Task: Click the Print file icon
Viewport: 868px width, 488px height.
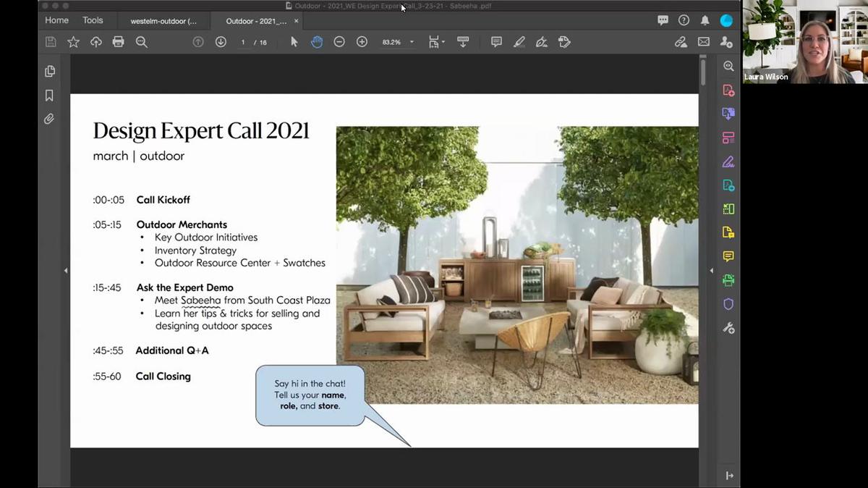Action: coord(119,42)
